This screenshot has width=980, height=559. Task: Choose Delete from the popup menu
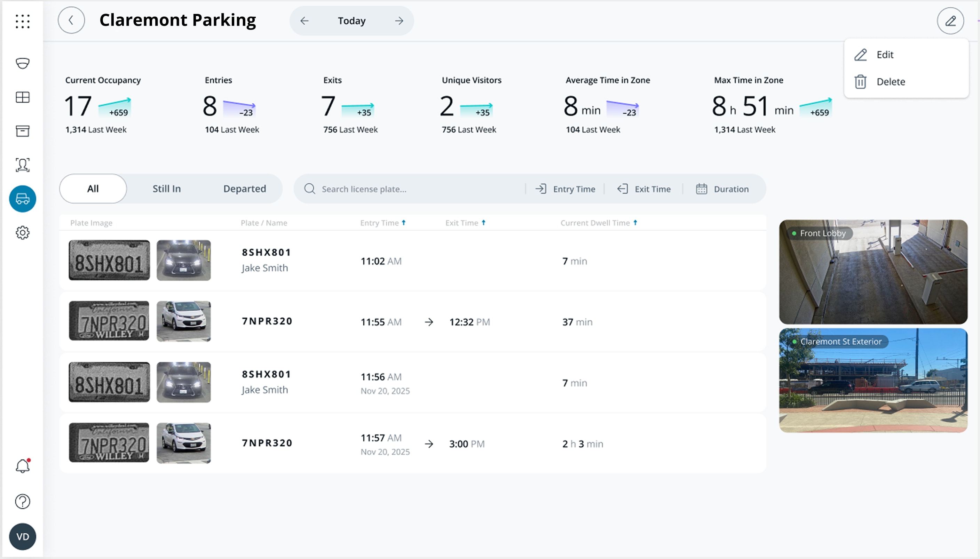point(890,82)
